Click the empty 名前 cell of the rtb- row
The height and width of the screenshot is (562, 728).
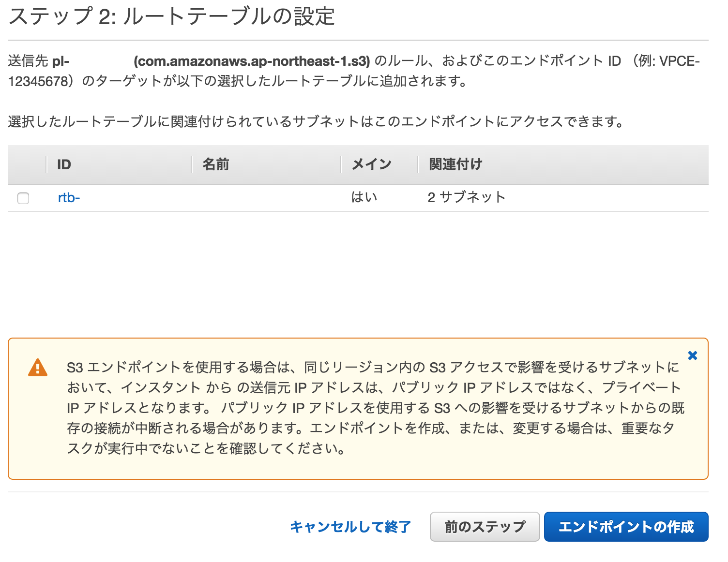pos(266,197)
